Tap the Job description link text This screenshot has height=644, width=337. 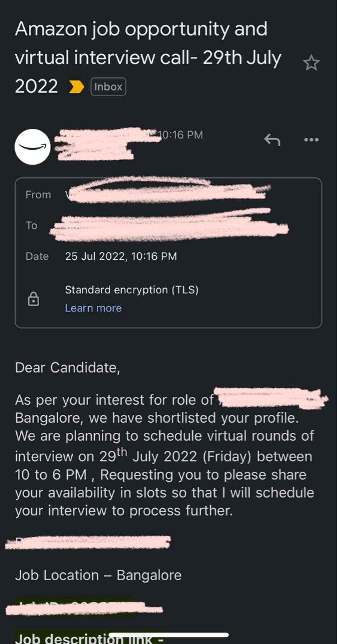[x=89, y=638]
